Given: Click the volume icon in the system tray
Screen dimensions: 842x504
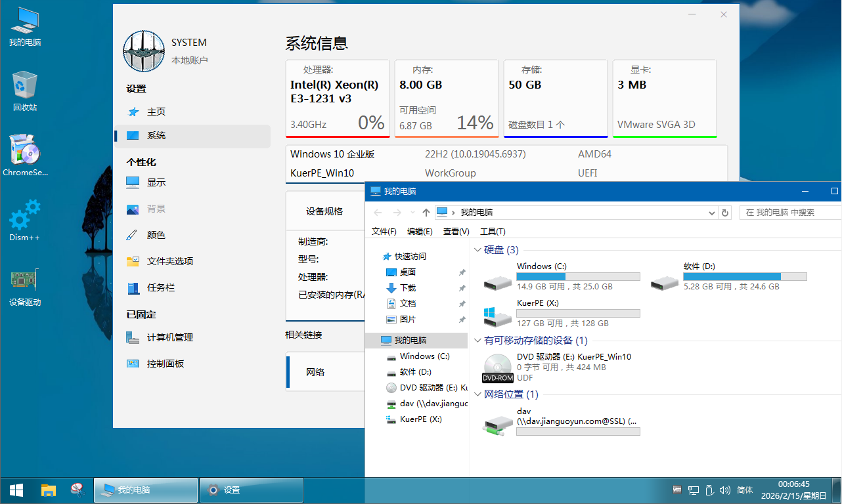Looking at the screenshot, I should pyautogui.click(x=725, y=490).
